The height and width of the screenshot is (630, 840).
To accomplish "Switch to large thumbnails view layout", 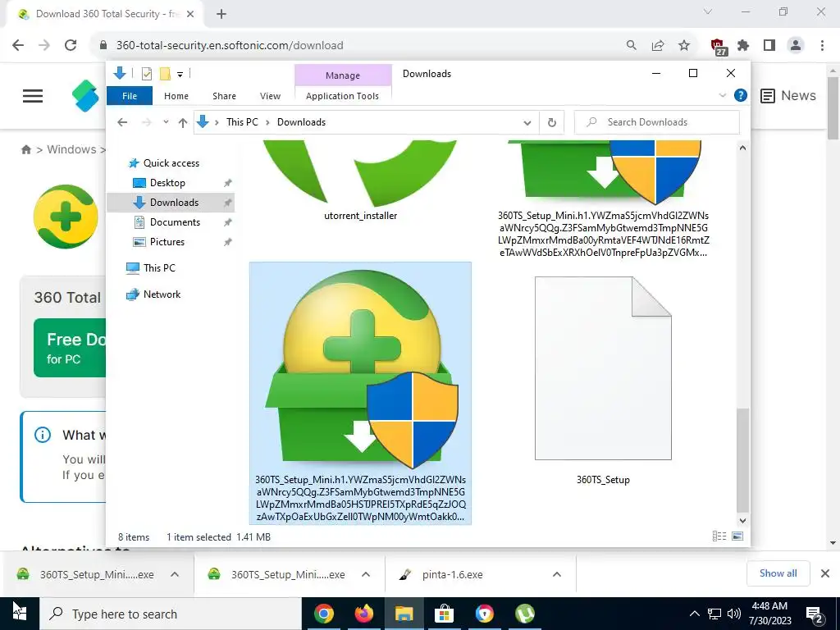I will coord(737,536).
